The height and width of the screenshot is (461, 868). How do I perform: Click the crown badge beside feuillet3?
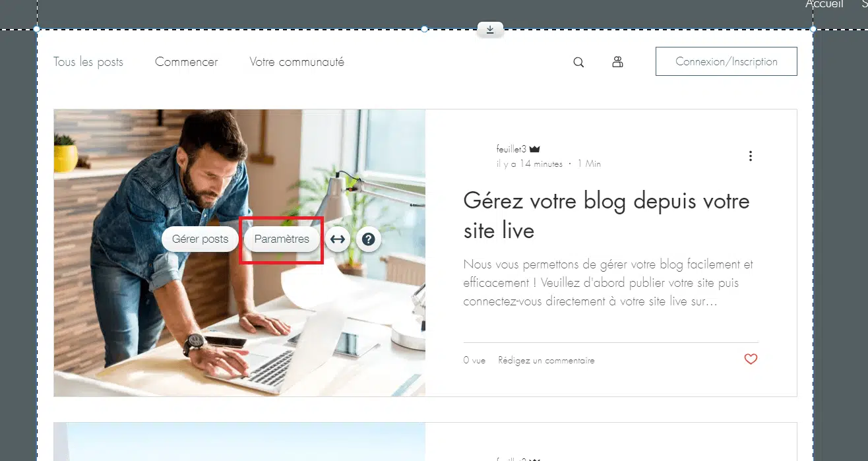[x=535, y=150]
